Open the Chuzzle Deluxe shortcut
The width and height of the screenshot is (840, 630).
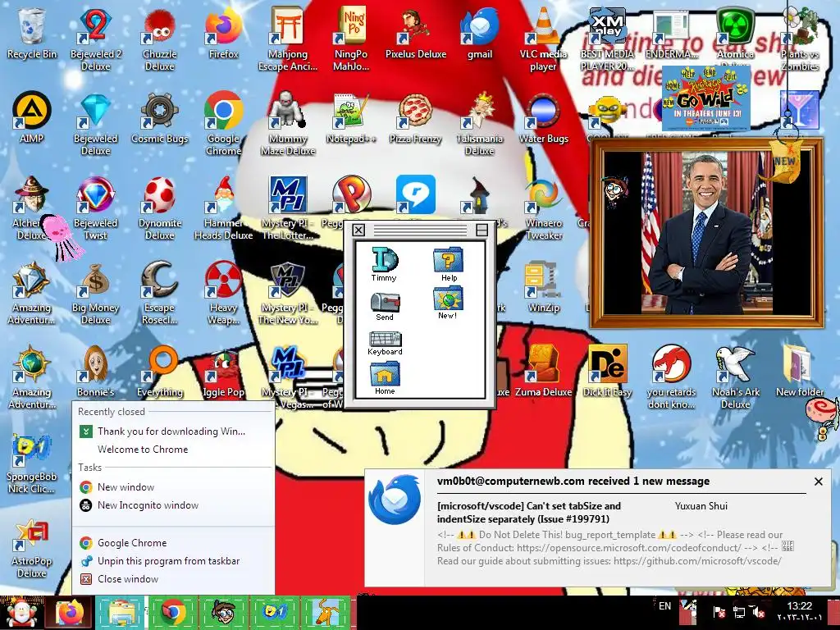click(160, 38)
